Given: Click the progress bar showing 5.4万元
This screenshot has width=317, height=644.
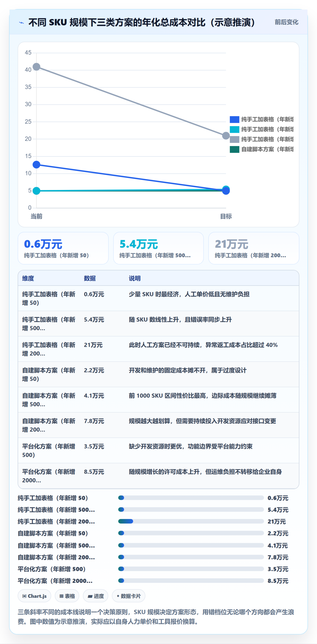Looking at the screenshot, I should point(191,509).
